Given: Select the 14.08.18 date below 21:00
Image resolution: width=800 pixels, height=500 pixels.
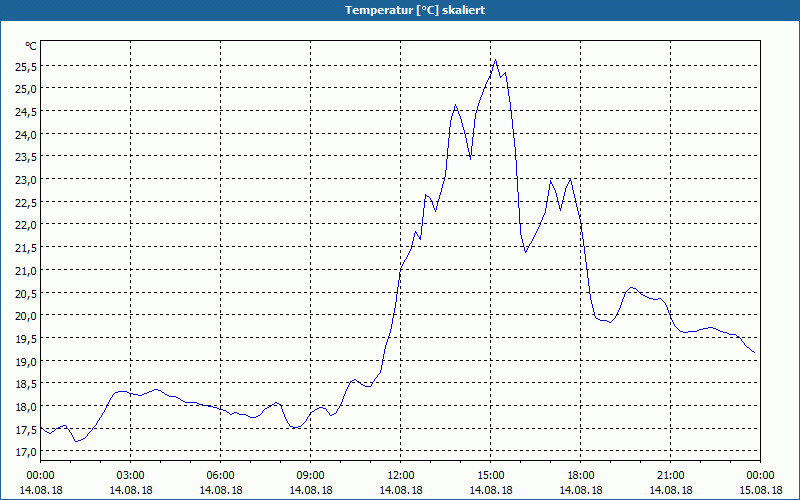Looking at the screenshot, I should [x=670, y=490].
